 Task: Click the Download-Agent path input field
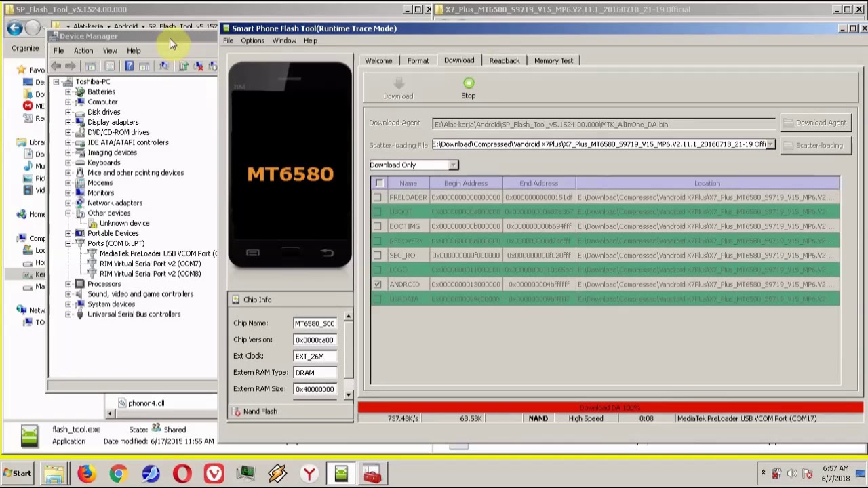pos(604,124)
